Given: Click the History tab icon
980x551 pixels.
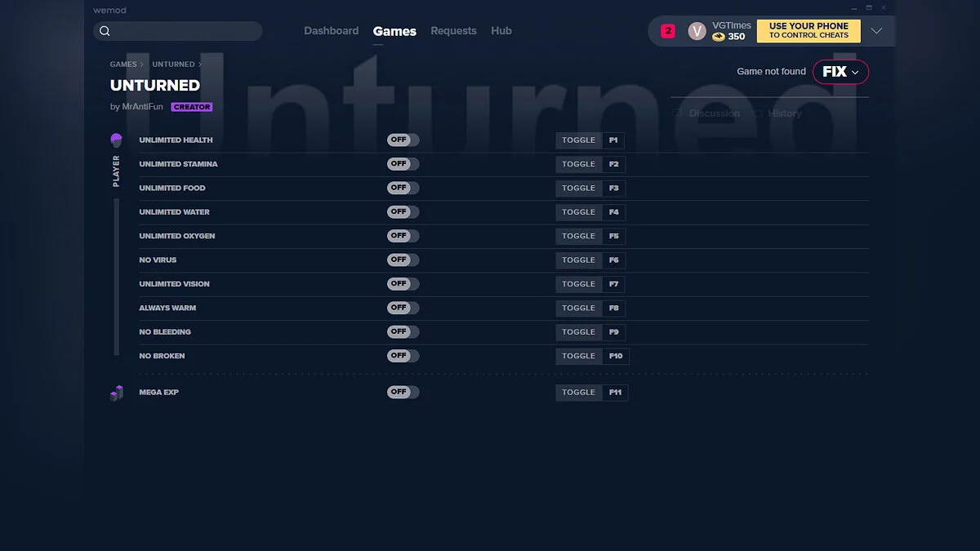Looking at the screenshot, I should pos(757,113).
